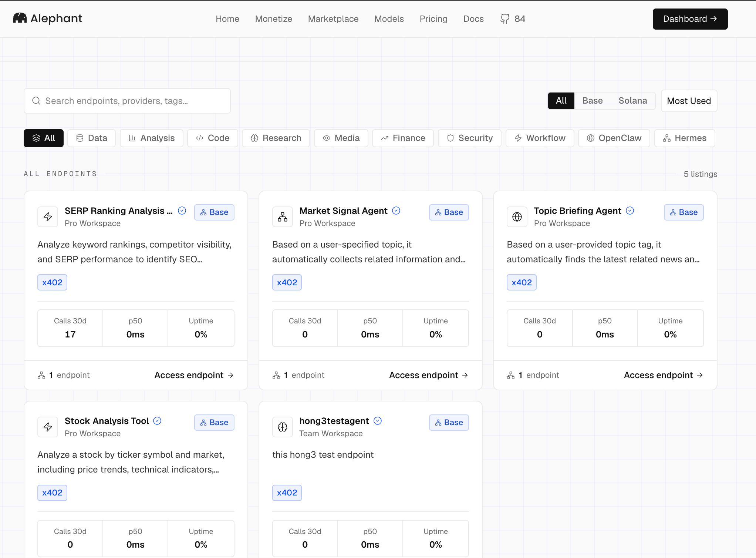Click the endpoint count icon on Market Signal card
This screenshot has height=558, width=756.
276,375
